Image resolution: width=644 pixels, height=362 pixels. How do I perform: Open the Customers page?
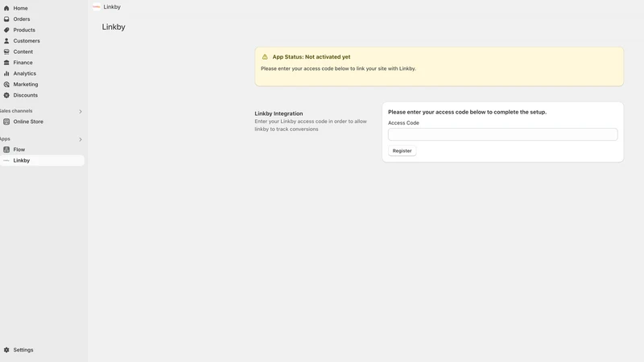(x=27, y=41)
